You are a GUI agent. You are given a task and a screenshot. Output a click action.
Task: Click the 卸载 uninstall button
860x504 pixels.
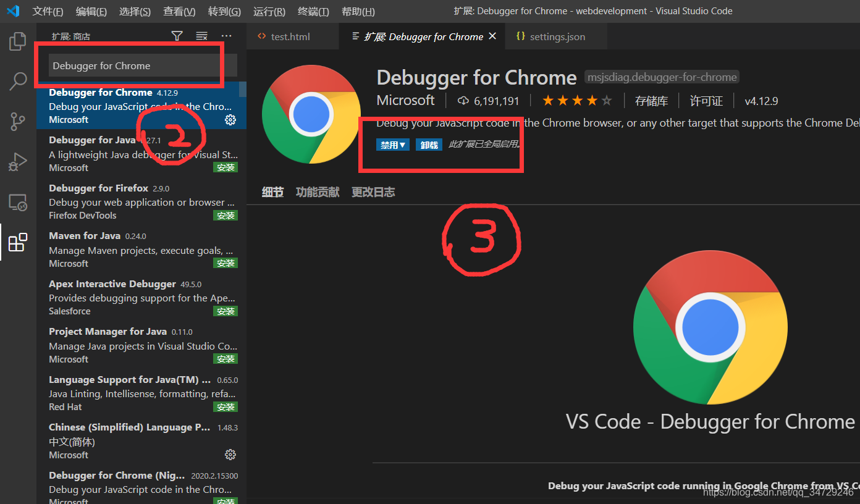(429, 144)
